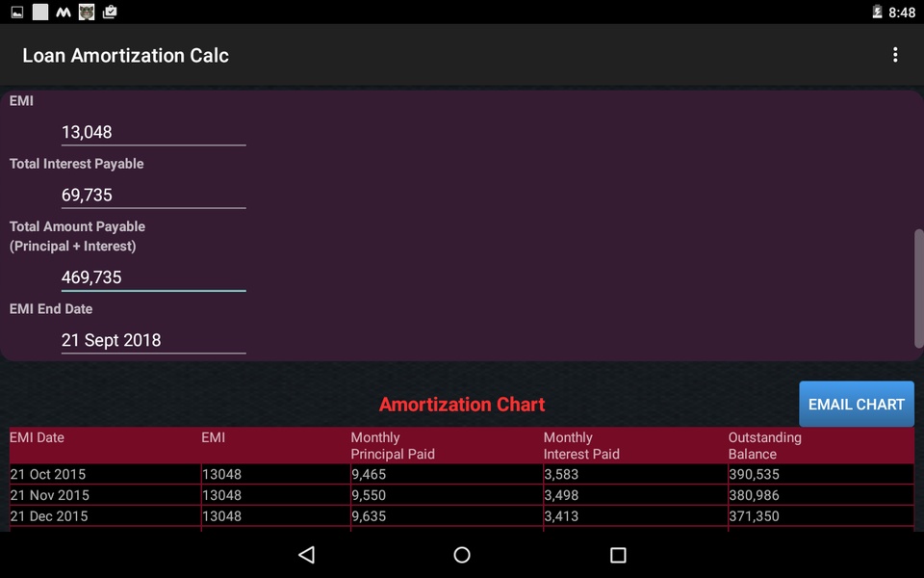924x578 pixels.
Task: Select the EMI End Date field
Action: click(x=153, y=340)
